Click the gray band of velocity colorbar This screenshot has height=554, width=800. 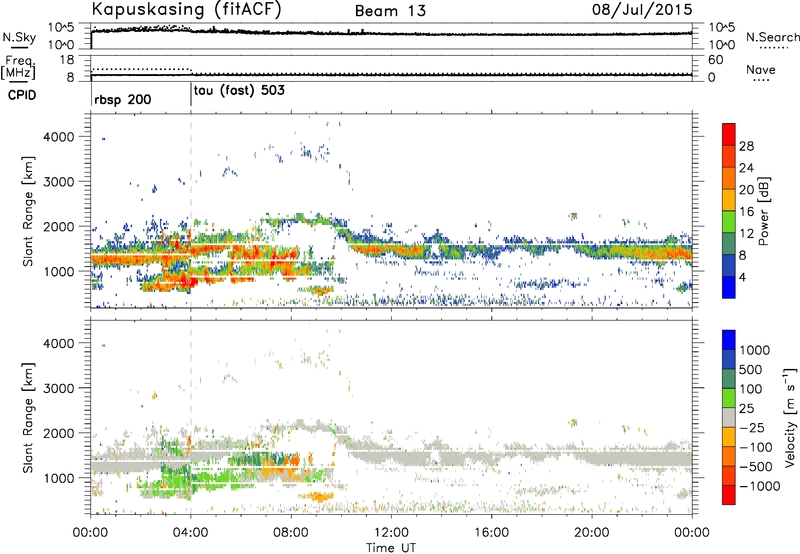[729, 417]
